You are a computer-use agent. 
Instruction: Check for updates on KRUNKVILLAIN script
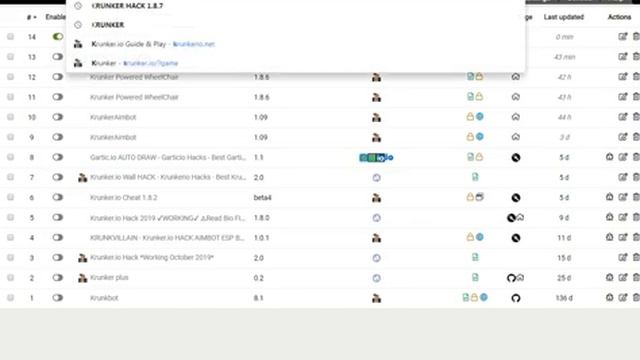coord(609,238)
